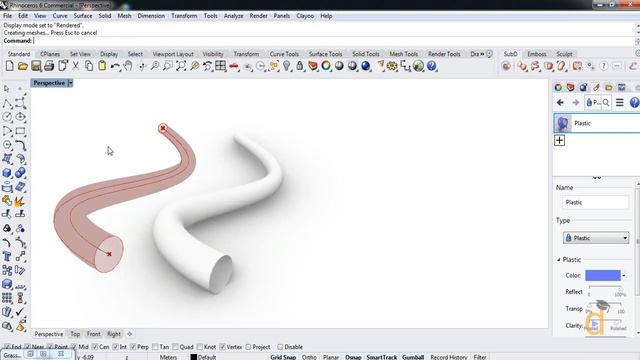Open the Clayoo menu

point(305,16)
